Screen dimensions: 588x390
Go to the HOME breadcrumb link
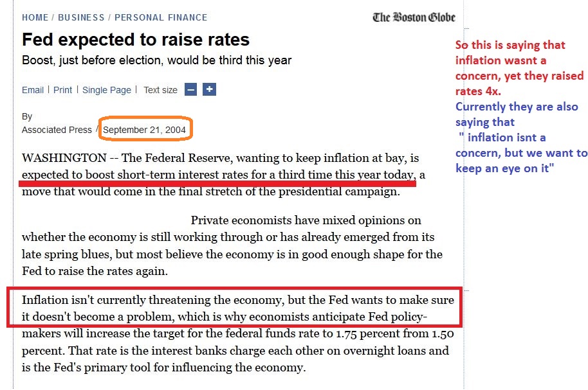tap(35, 17)
